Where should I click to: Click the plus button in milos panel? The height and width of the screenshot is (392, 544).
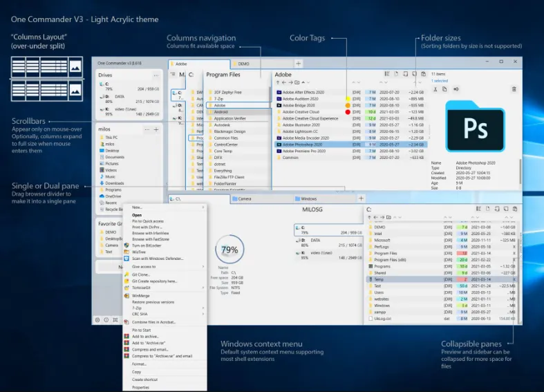pyautogui.click(x=156, y=129)
